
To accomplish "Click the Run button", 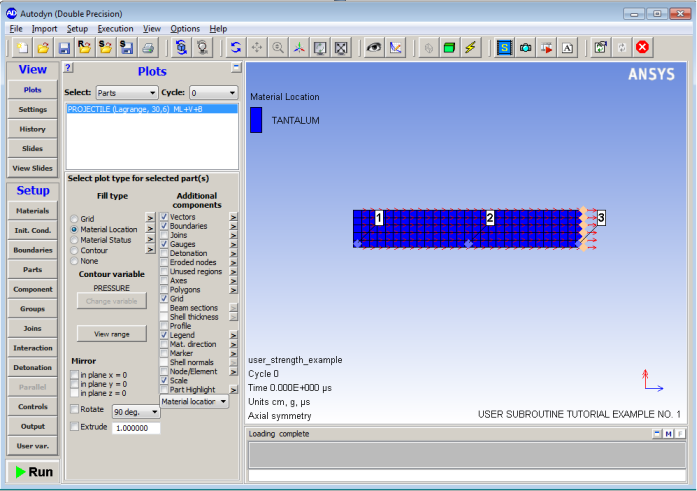I will 31,472.
